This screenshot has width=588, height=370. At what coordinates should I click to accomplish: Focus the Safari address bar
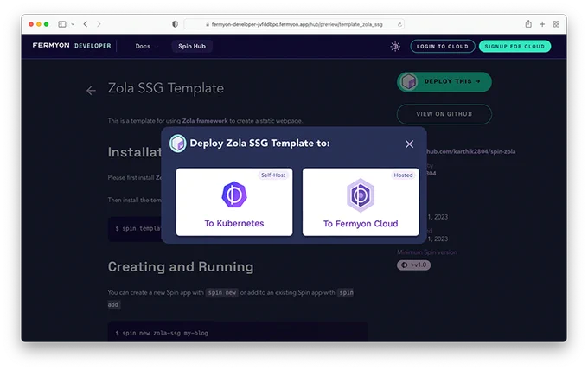(x=294, y=24)
